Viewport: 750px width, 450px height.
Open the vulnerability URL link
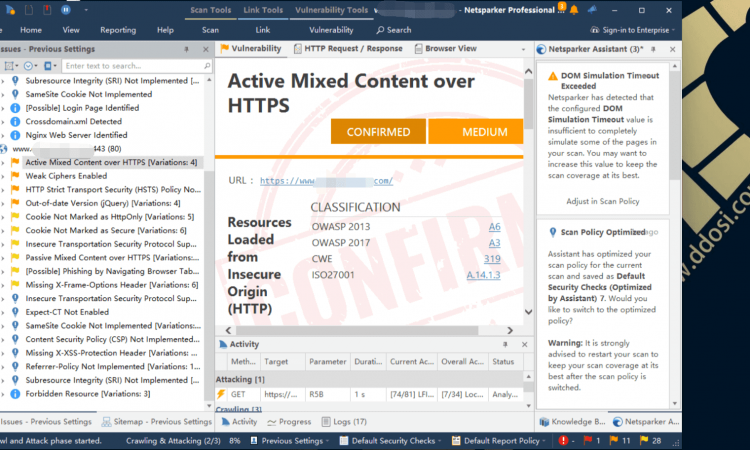click(326, 181)
